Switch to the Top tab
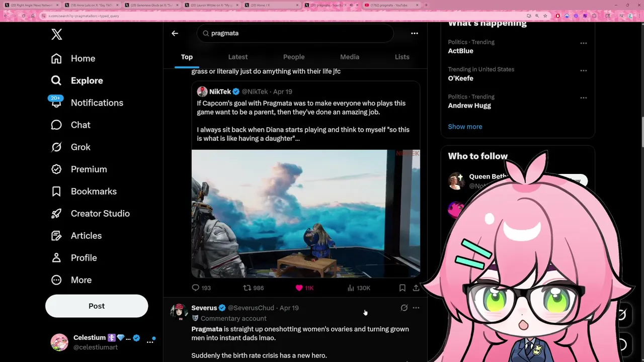 click(187, 57)
